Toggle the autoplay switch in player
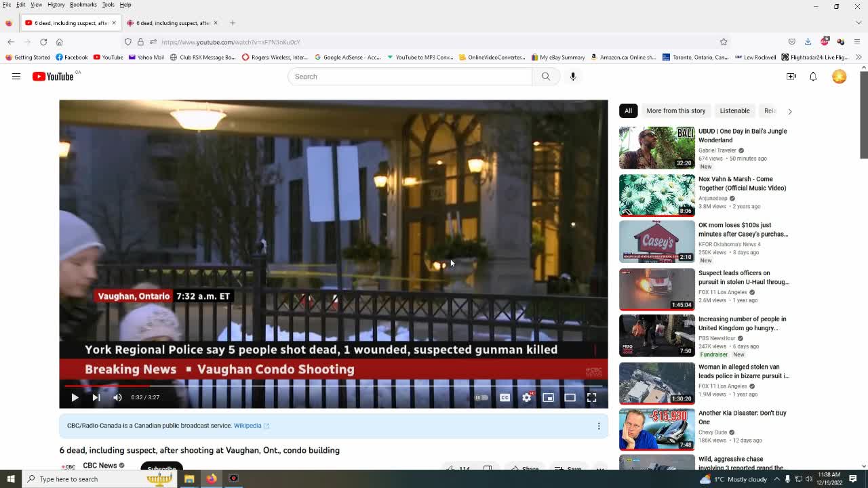This screenshot has height=488, width=868. (481, 398)
